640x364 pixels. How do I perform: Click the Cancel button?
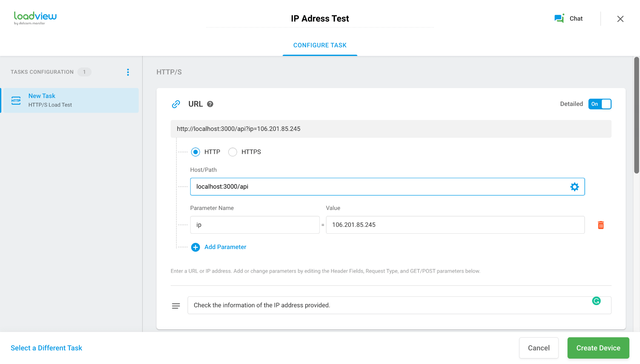click(538, 348)
